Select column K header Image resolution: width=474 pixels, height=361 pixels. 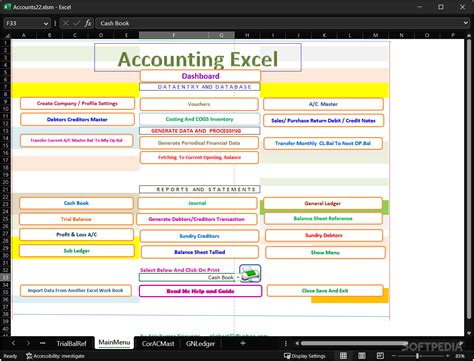click(x=324, y=35)
